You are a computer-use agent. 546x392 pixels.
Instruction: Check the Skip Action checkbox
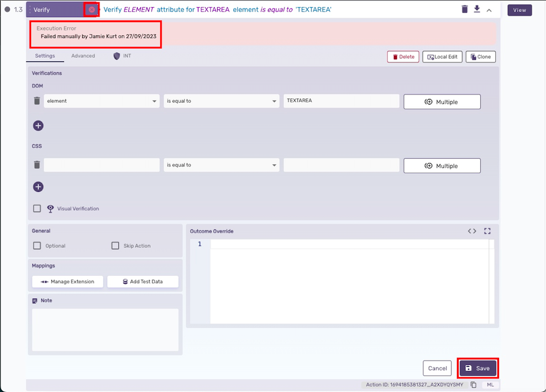tap(116, 245)
